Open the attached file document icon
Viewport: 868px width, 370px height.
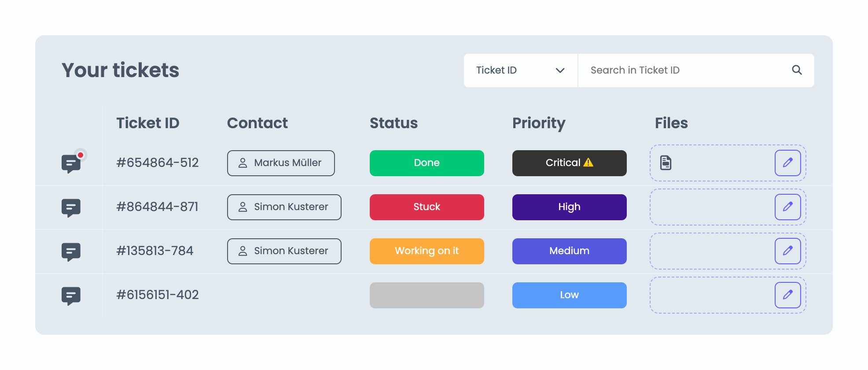click(666, 163)
